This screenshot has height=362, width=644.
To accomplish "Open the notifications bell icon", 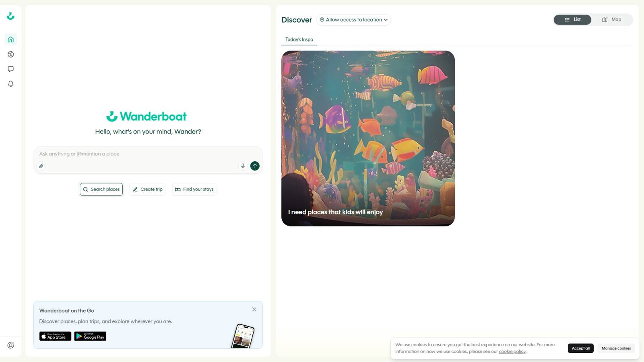I will click(x=11, y=84).
